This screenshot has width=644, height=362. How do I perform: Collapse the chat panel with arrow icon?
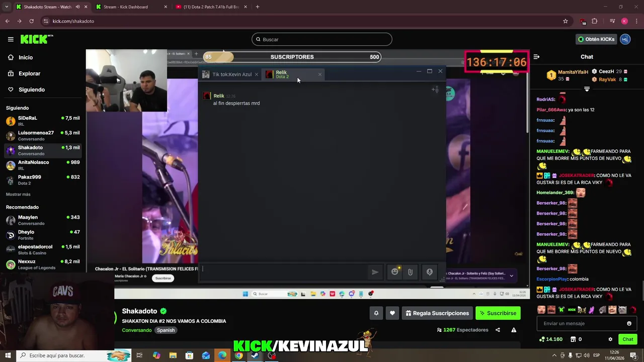(x=536, y=57)
